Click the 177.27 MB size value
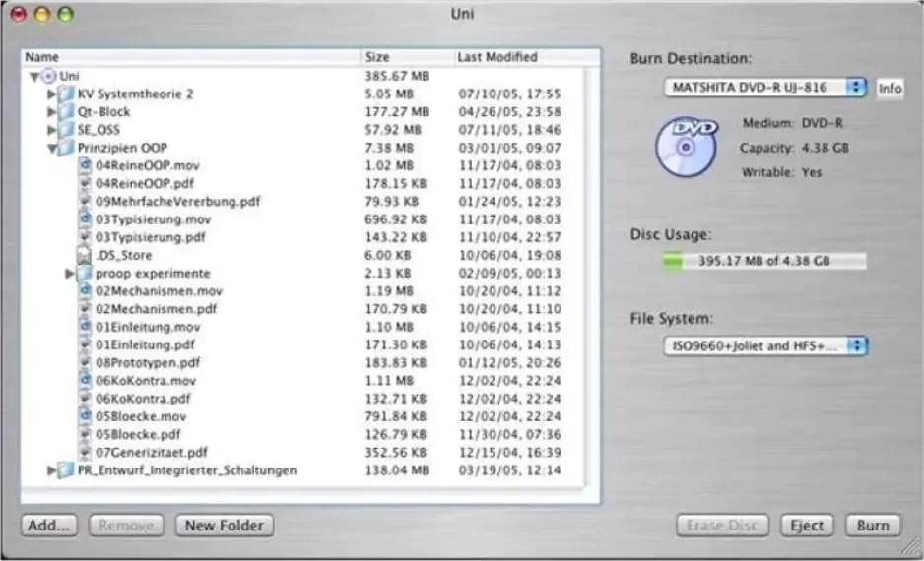Screen dimensions: 924x561 tap(397, 112)
